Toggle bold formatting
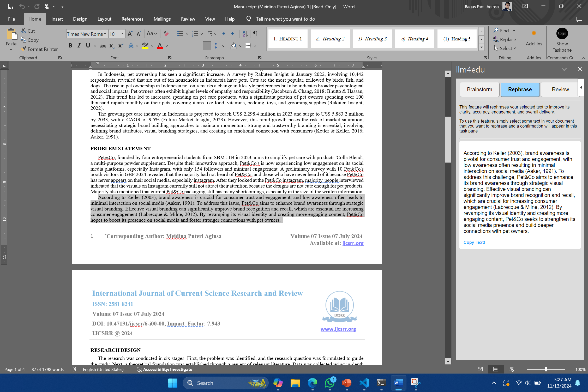588x392 pixels. click(x=70, y=46)
